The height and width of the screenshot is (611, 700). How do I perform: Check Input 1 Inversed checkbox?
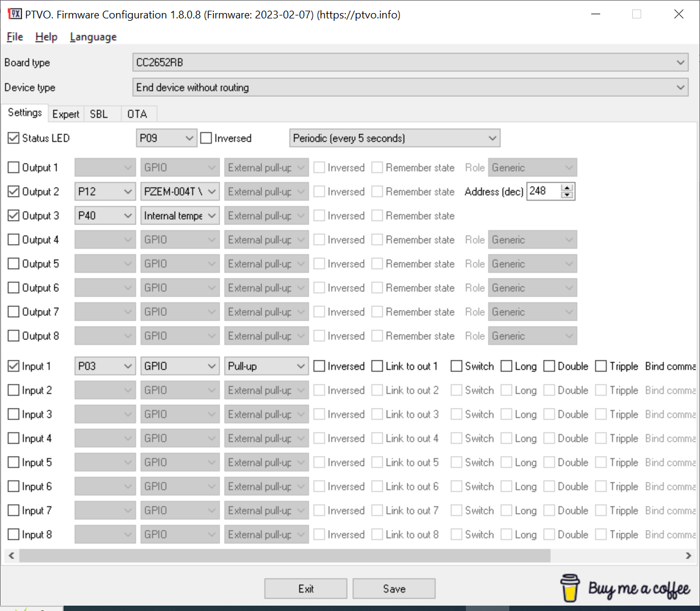tap(319, 366)
